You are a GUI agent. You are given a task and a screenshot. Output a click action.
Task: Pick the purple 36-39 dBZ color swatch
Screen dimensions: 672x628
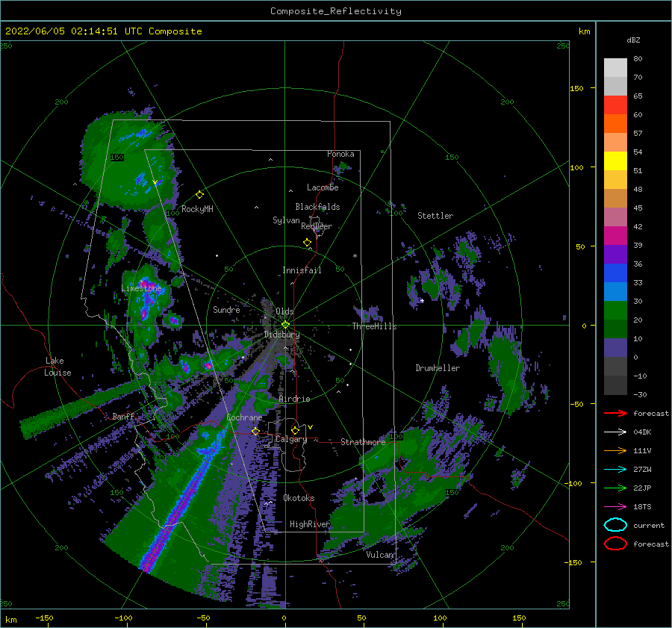coord(615,254)
